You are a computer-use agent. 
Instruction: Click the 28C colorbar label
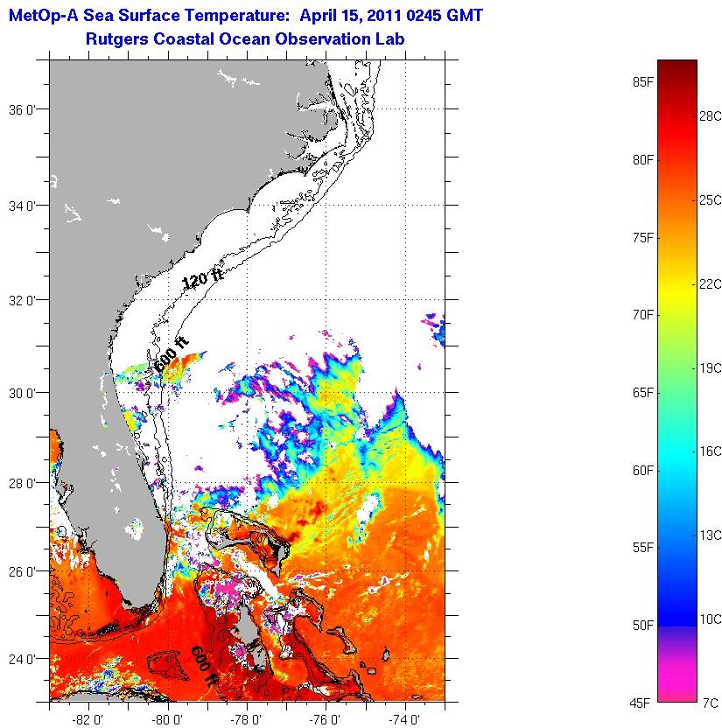711,116
